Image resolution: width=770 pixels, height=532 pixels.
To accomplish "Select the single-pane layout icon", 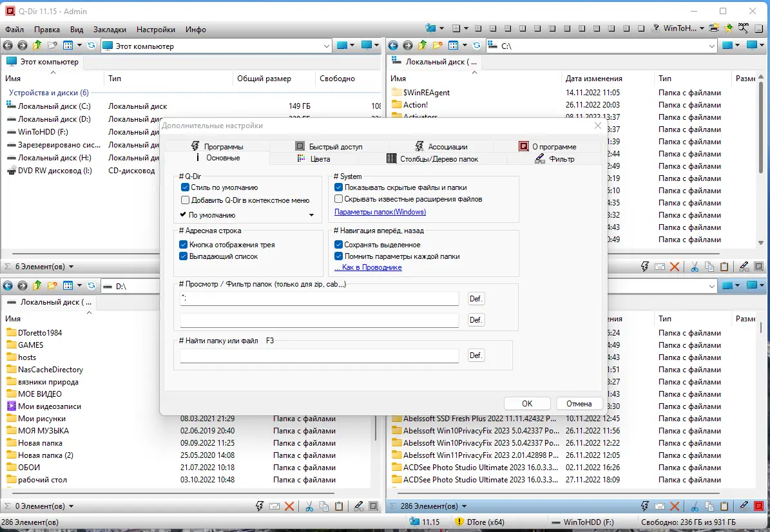I will click(x=641, y=28).
